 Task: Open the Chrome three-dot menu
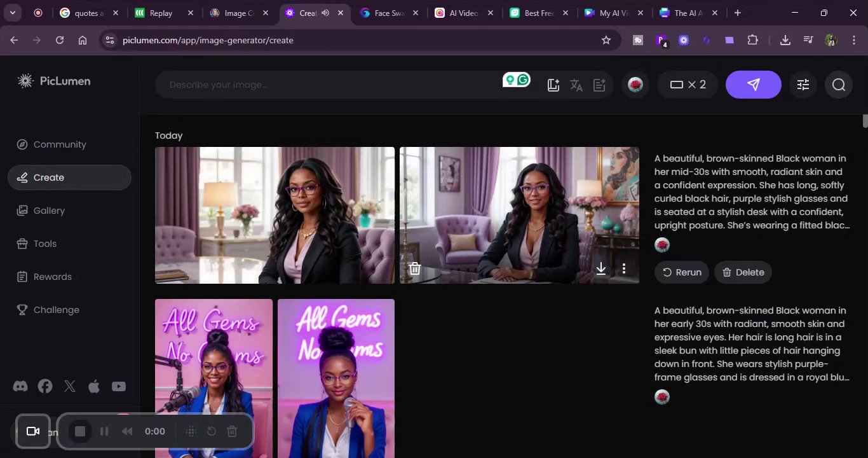(x=853, y=40)
